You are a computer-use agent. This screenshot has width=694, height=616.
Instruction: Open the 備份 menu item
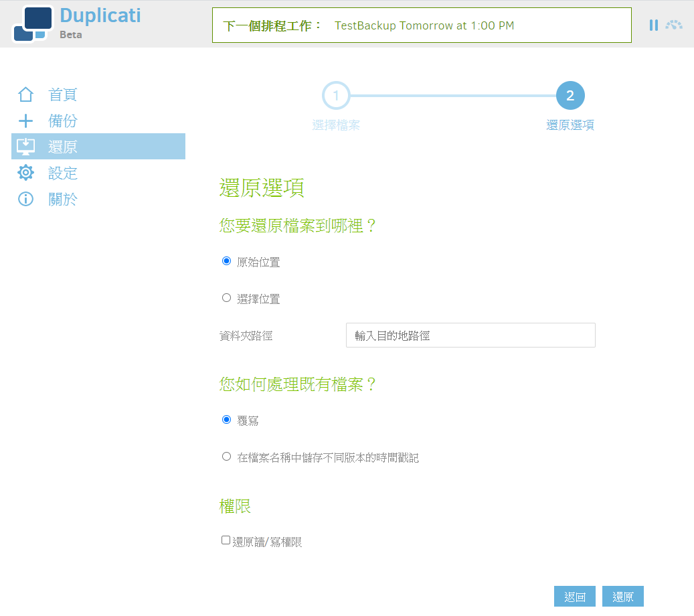(x=98, y=121)
